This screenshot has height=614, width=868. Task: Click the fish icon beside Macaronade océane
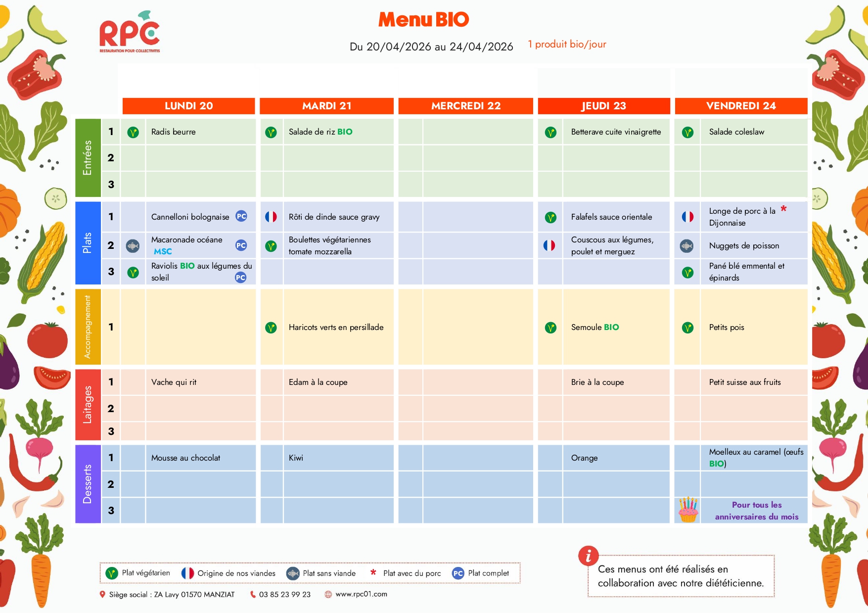[x=133, y=245]
